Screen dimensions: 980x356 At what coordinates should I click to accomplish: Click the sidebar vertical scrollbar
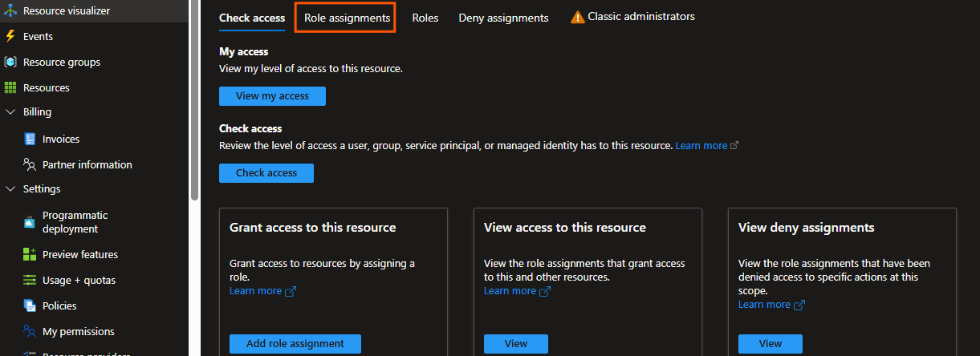point(194,100)
